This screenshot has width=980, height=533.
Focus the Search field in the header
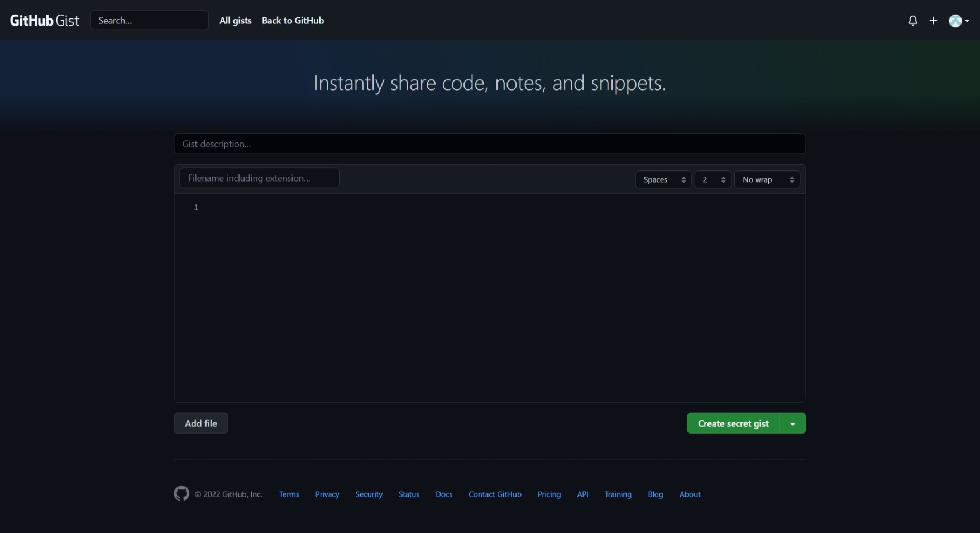(150, 21)
